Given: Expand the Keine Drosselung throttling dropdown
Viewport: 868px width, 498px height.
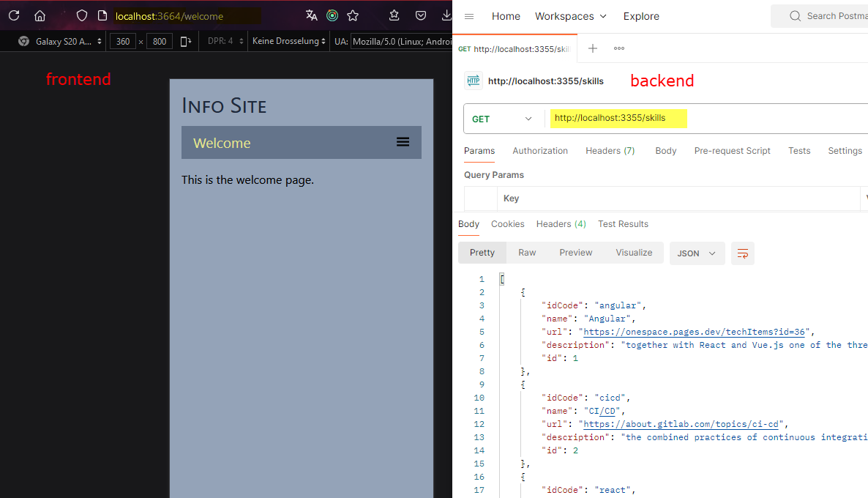Looking at the screenshot, I should 289,42.
